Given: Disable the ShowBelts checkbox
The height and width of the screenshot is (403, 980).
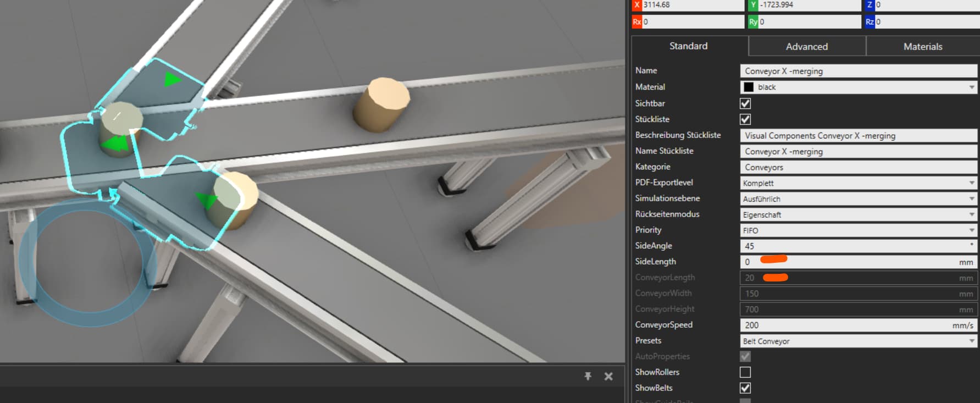Looking at the screenshot, I should (x=745, y=388).
